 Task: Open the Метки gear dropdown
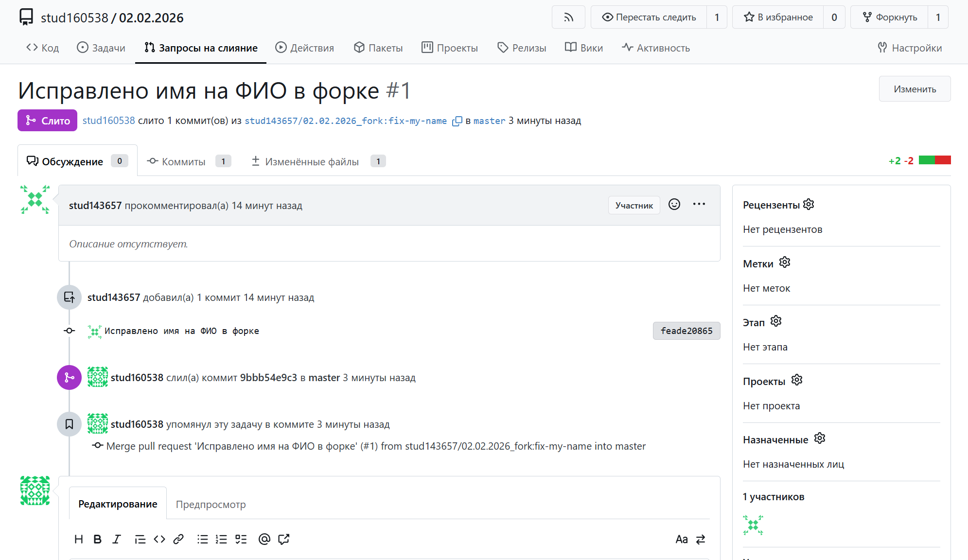[785, 263]
